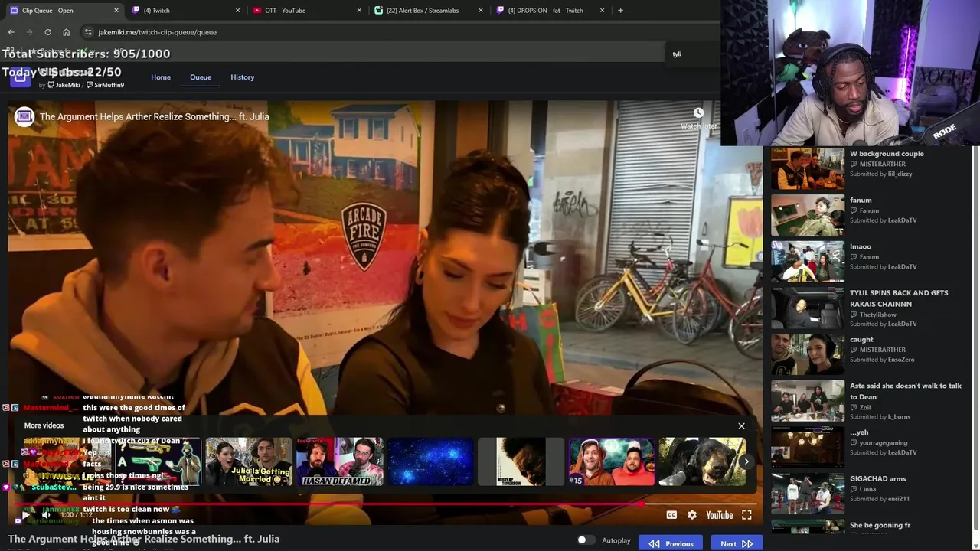Screen dimensions: 980x551
Task: Switch to DROPS ON - fat - Twitch tab
Action: (550, 11)
